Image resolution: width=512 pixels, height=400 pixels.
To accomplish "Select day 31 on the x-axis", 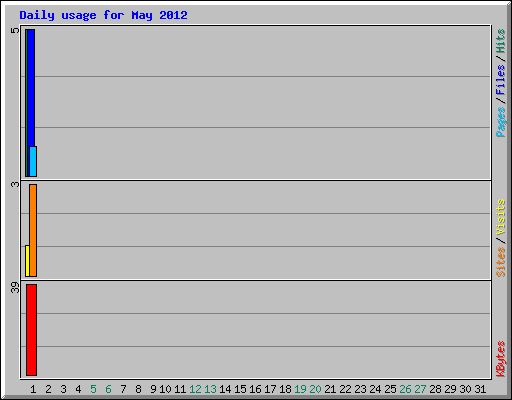I will click(x=480, y=389).
